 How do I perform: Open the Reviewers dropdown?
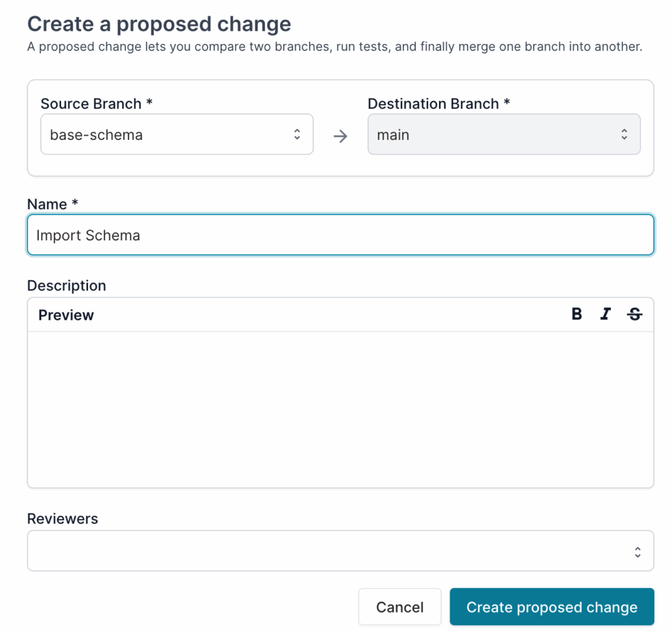341,551
